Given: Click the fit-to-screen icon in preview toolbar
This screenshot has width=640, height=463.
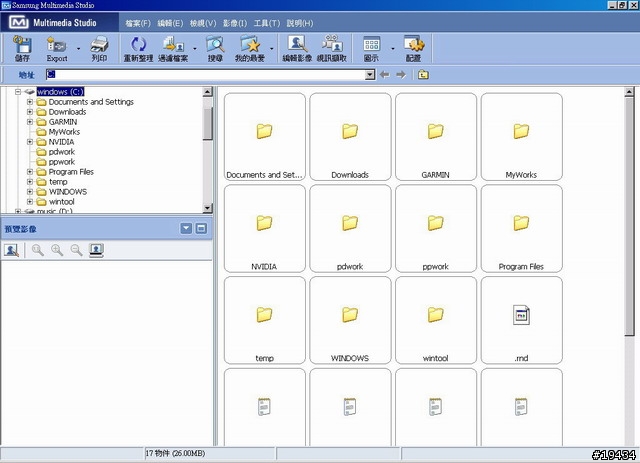Looking at the screenshot, I should click(x=96, y=250).
